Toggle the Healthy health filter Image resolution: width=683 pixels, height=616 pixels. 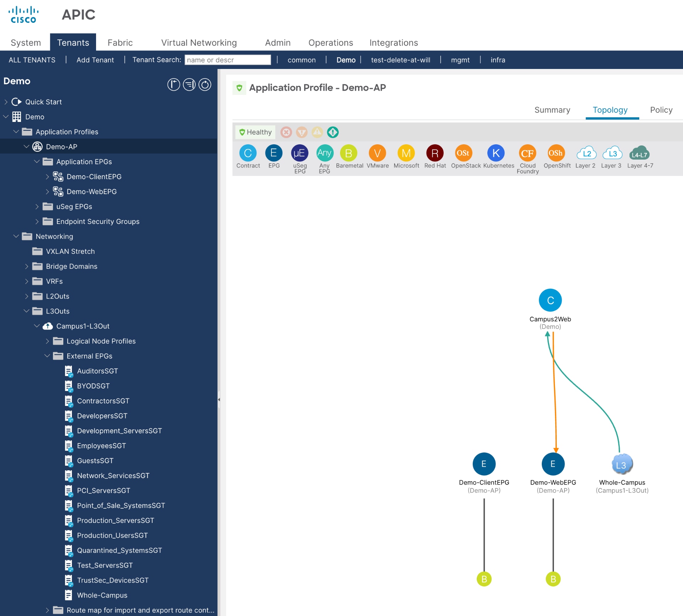(255, 132)
